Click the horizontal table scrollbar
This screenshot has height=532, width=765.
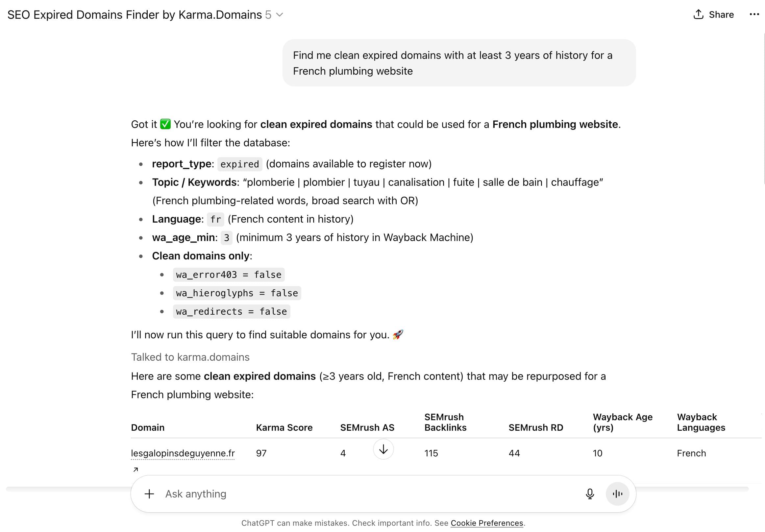click(x=67, y=489)
